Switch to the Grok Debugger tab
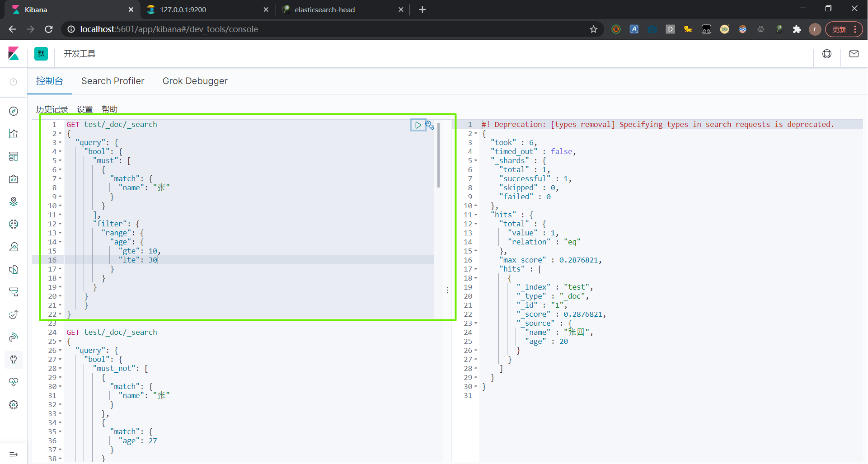Viewport: 868px width, 464px height. click(195, 81)
